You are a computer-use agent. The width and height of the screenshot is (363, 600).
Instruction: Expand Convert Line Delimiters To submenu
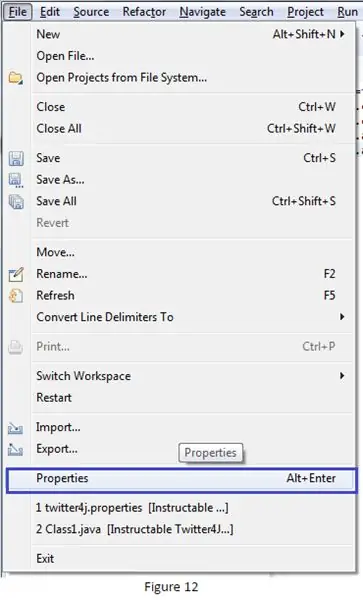click(342, 317)
